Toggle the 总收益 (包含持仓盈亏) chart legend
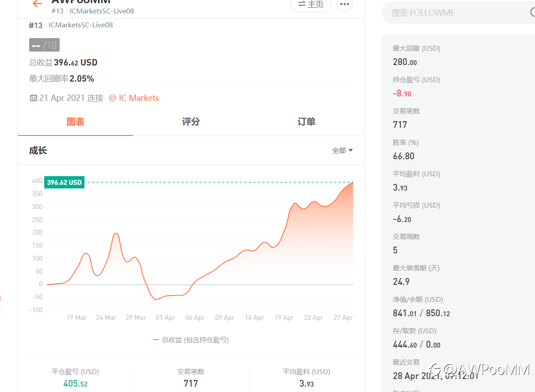535x392 pixels. click(x=191, y=340)
